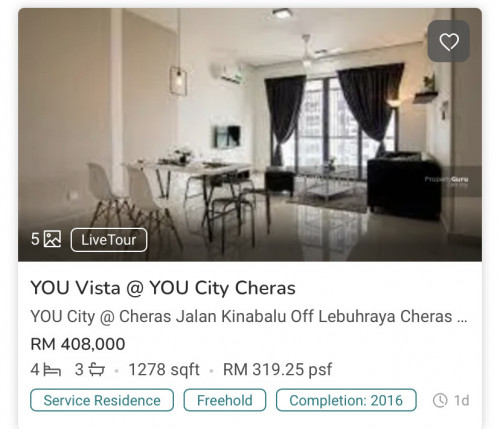500x429 pixels.
Task: Select the Completion: 2016 tag
Action: tap(346, 400)
